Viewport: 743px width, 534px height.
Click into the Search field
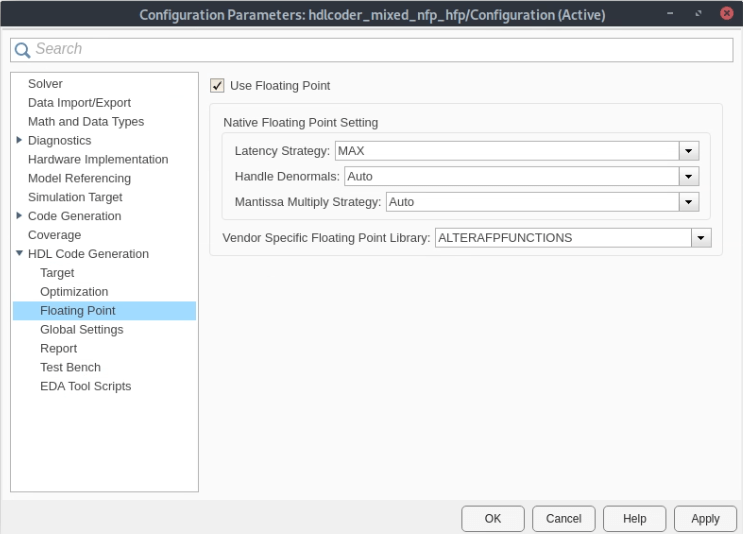click(x=380, y=49)
